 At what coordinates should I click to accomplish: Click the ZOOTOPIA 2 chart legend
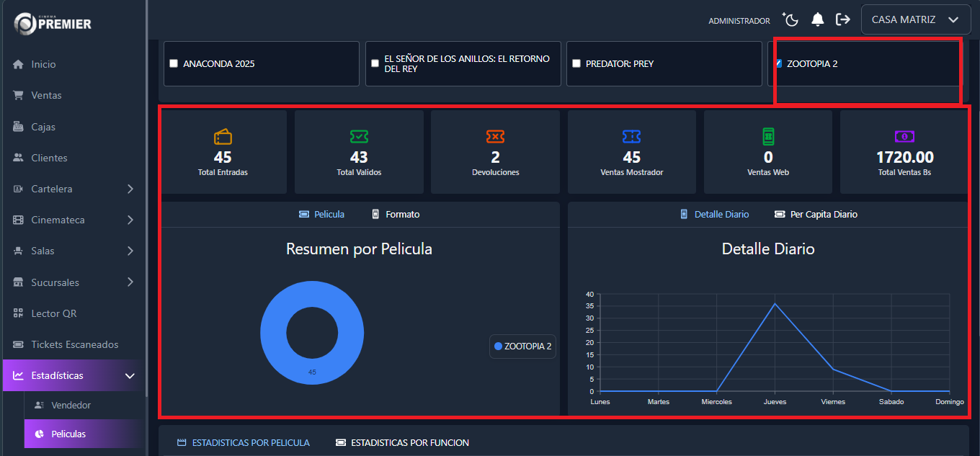click(x=522, y=347)
